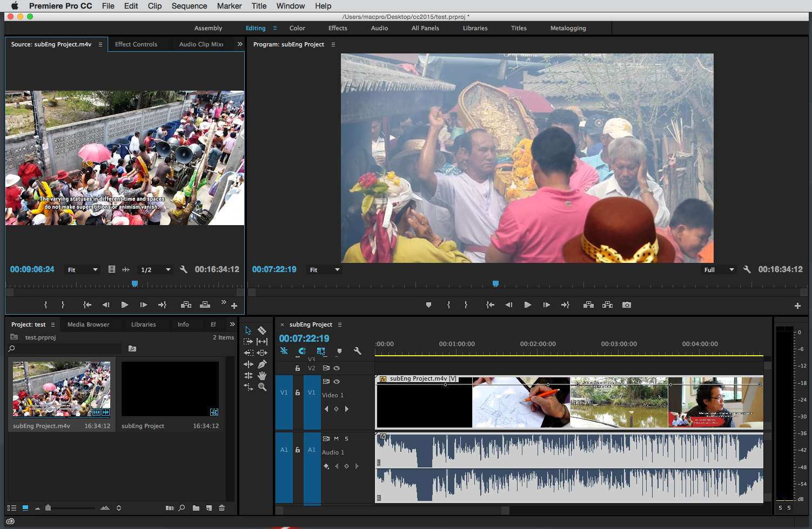
Task: Toggle V2 track output eye
Action: (x=337, y=368)
